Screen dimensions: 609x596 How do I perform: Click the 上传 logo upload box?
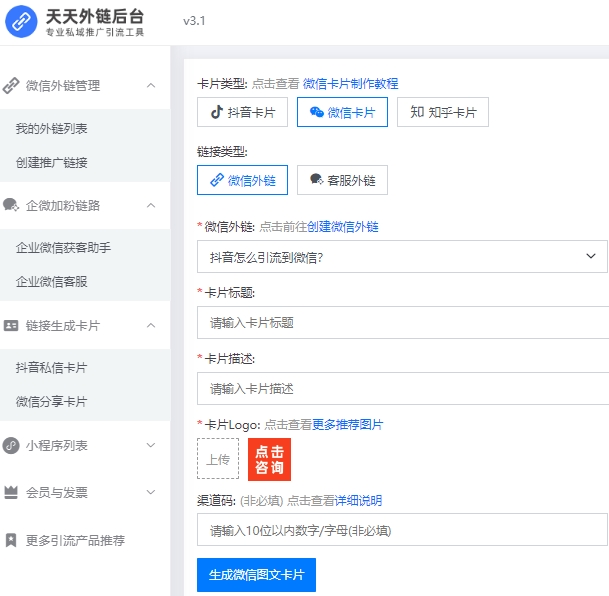click(x=218, y=459)
